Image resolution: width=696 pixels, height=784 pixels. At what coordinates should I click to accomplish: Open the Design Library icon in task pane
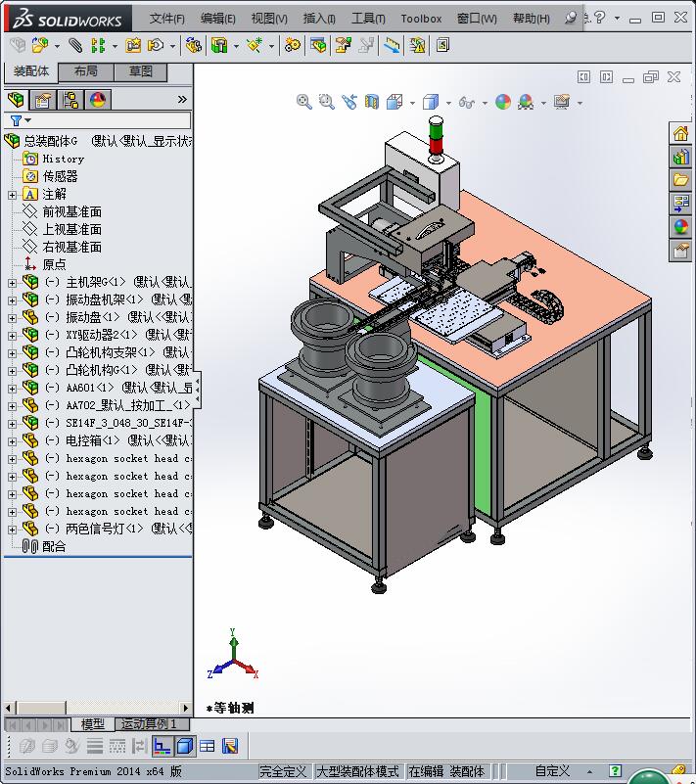pyautogui.click(x=680, y=157)
